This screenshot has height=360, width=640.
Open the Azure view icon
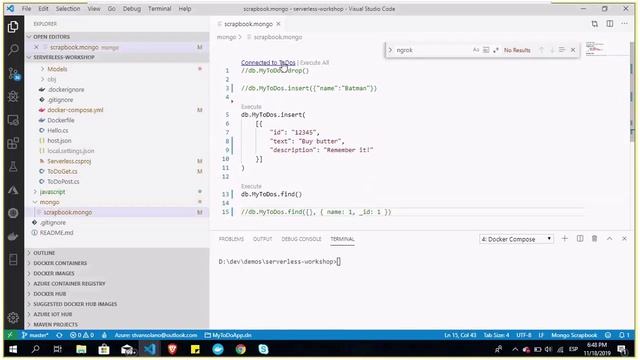point(13,190)
